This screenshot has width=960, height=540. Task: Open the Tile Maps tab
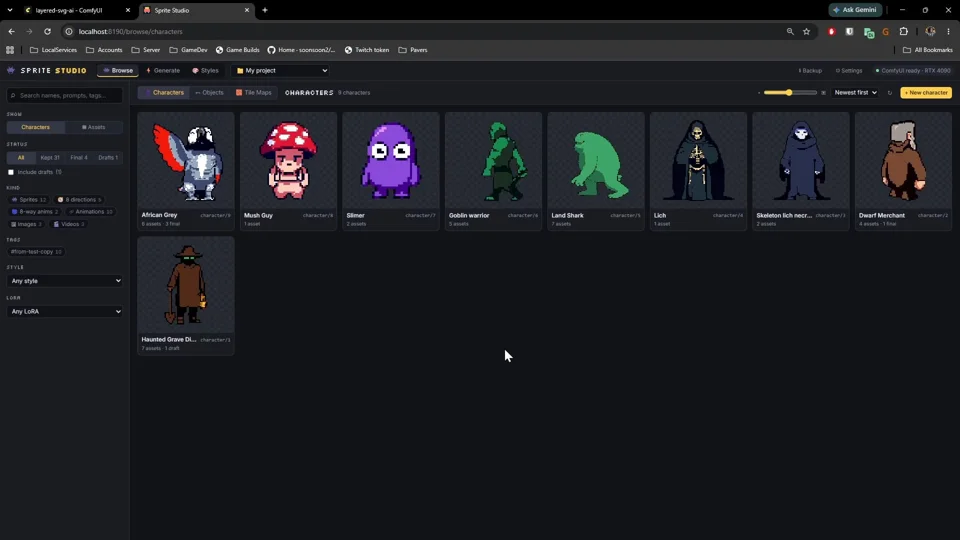[253, 93]
